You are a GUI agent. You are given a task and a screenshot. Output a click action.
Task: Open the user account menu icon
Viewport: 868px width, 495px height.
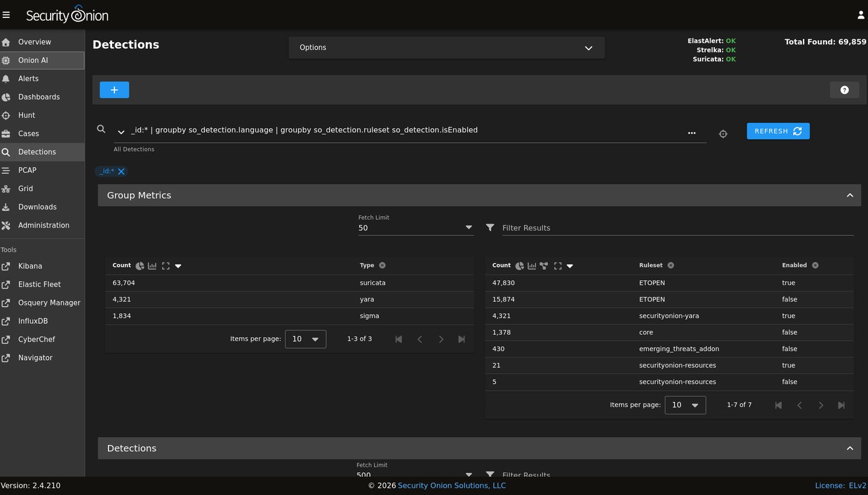[860, 15]
